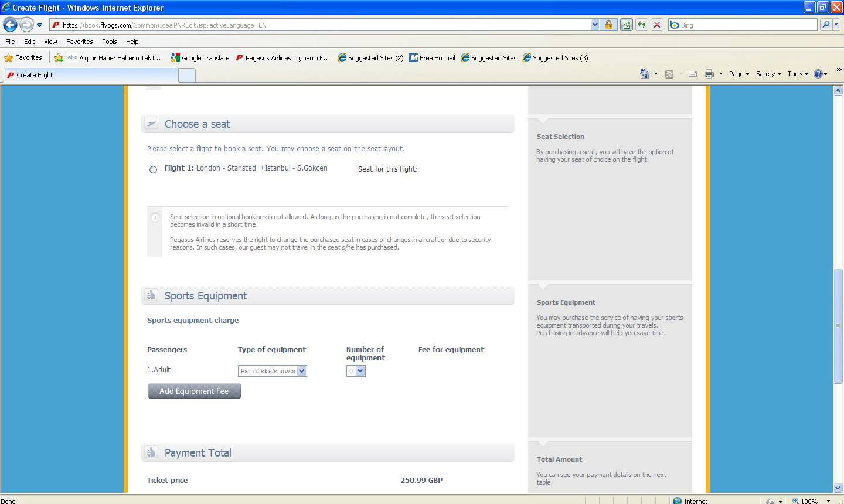The height and width of the screenshot is (504, 844).
Task: Open the Number of equipment dropdown
Action: 356,371
